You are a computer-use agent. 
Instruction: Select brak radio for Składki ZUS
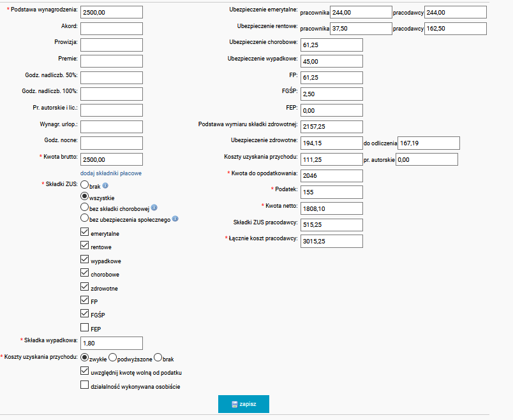click(84, 185)
